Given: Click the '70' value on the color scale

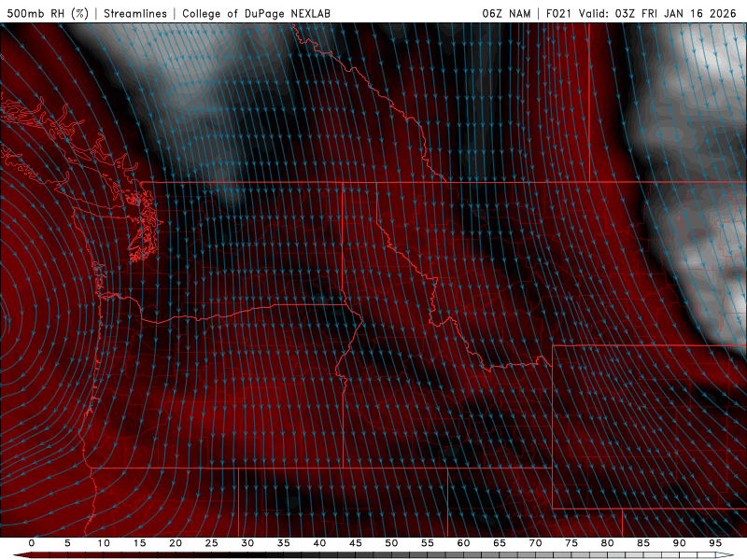Looking at the screenshot, I should pyautogui.click(x=535, y=543).
